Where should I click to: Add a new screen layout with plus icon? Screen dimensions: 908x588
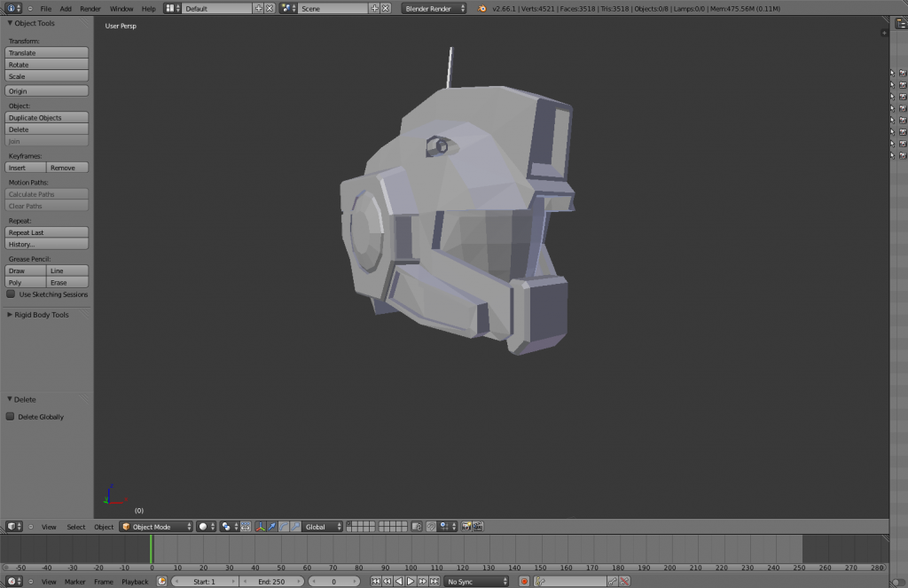click(259, 8)
